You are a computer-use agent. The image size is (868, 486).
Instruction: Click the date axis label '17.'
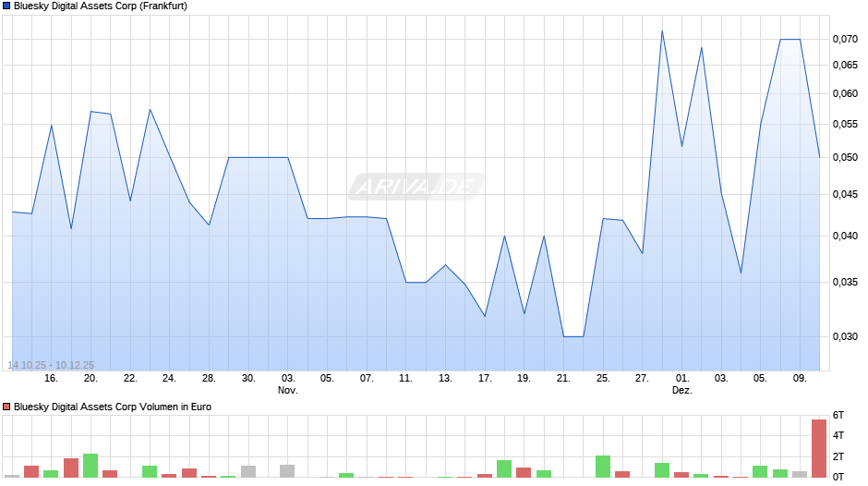(485, 378)
